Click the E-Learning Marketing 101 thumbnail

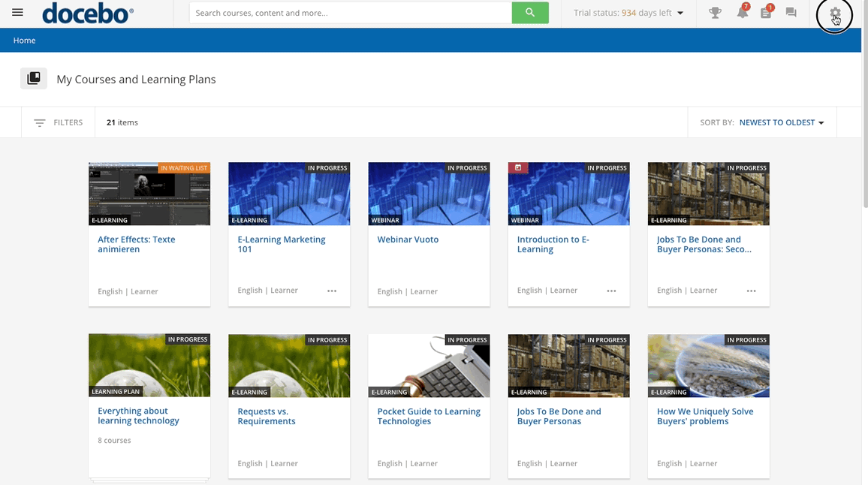tap(289, 194)
